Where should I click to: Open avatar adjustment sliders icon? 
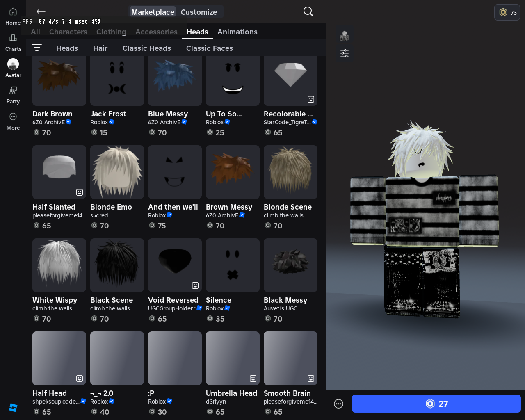coord(345,53)
